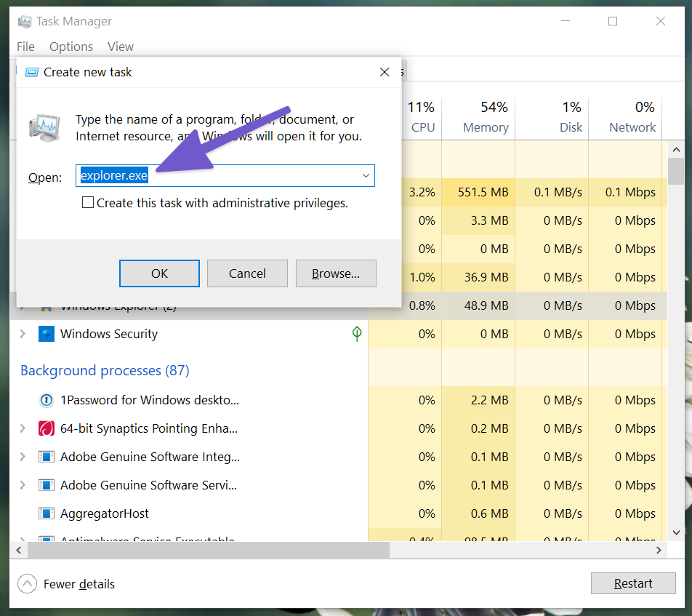Enable administrative privileges checkbox
The image size is (692, 616).
[88, 203]
